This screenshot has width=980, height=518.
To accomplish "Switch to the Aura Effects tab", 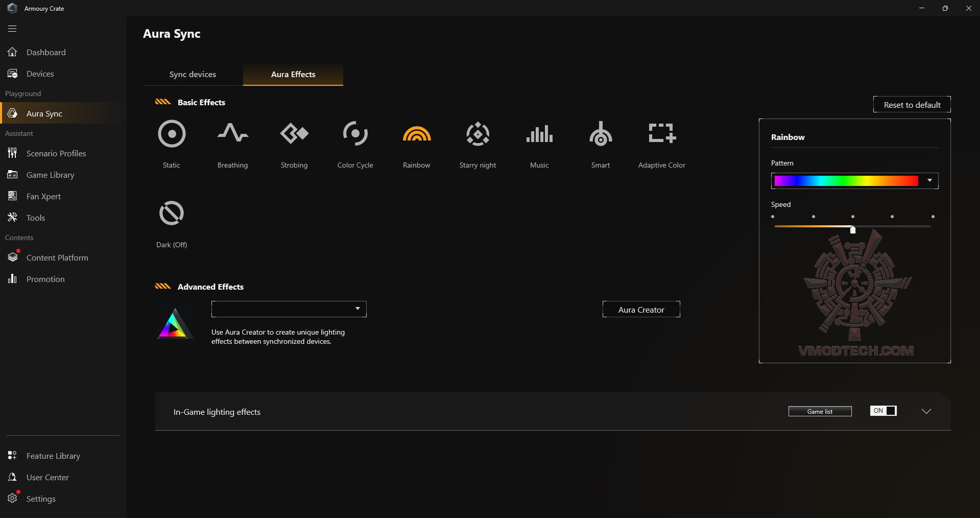I will 293,75.
